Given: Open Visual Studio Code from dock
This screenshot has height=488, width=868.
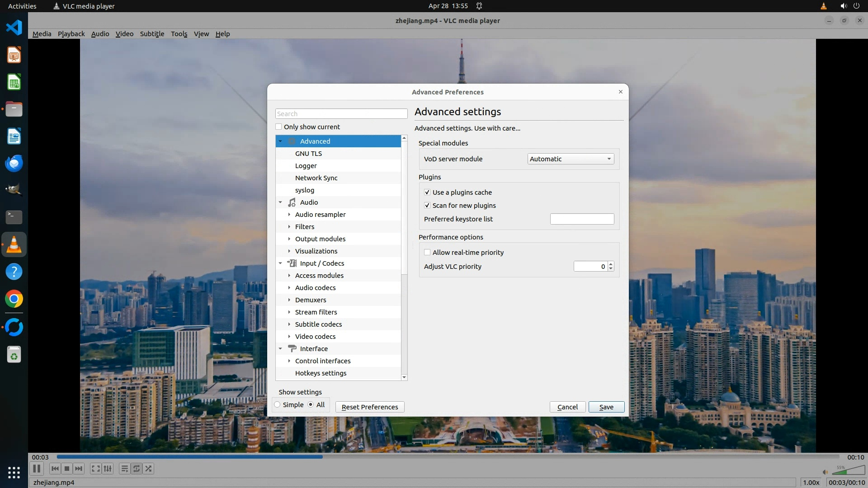Looking at the screenshot, I should tap(14, 28).
